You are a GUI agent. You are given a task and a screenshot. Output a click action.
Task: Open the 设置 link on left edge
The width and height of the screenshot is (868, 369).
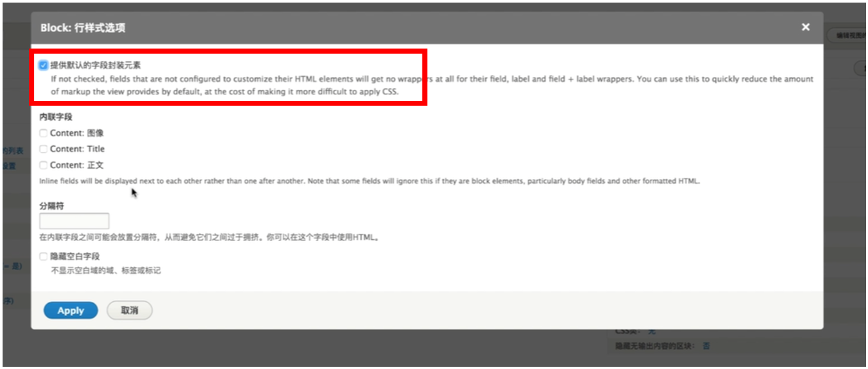coord(8,166)
